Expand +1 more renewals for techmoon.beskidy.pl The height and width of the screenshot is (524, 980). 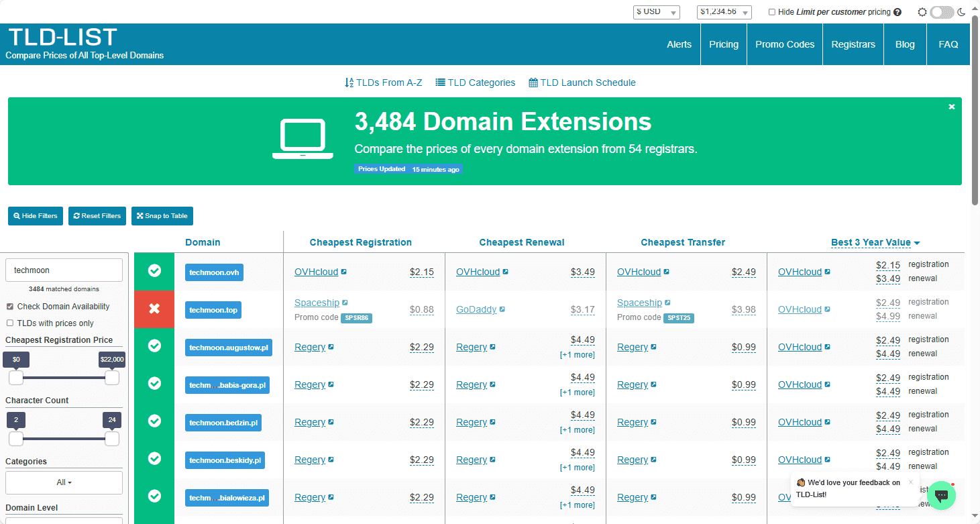[578, 468]
